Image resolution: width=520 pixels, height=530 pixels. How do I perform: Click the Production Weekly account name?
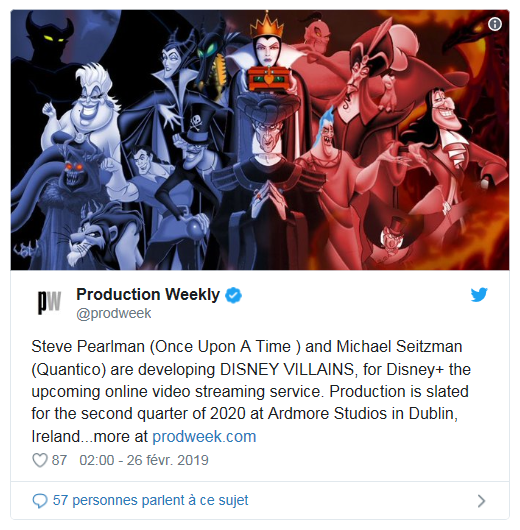(148, 294)
